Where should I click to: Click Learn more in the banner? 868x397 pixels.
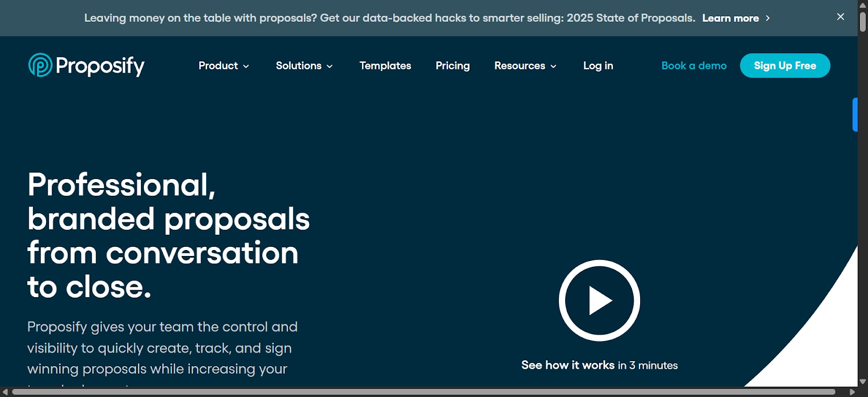coord(736,18)
